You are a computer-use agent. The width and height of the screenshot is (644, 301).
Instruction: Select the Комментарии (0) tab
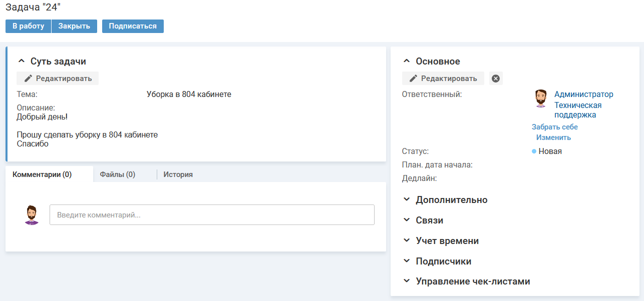(x=42, y=174)
